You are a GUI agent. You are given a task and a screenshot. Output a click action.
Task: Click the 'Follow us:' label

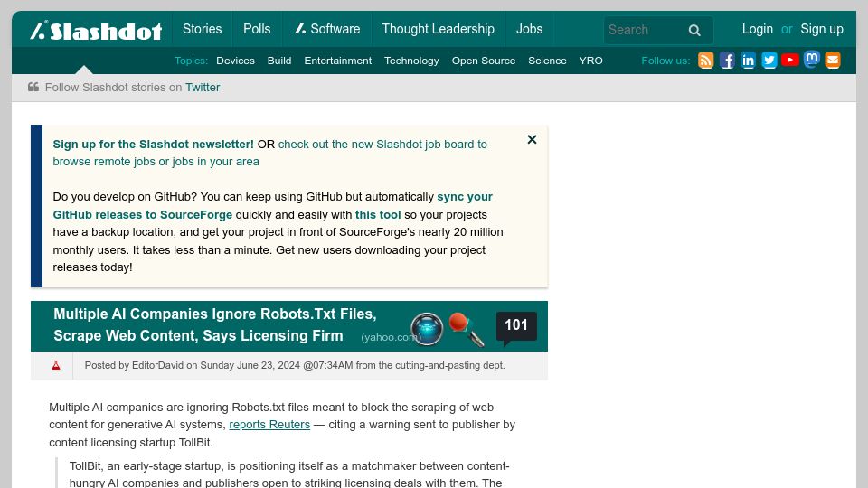(665, 61)
